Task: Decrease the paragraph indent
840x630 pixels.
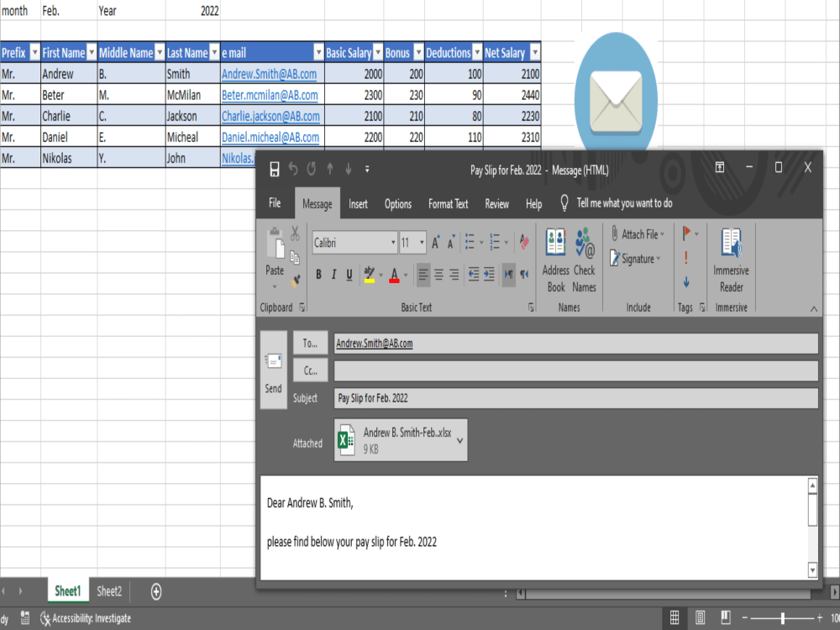Action: point(474,275)
